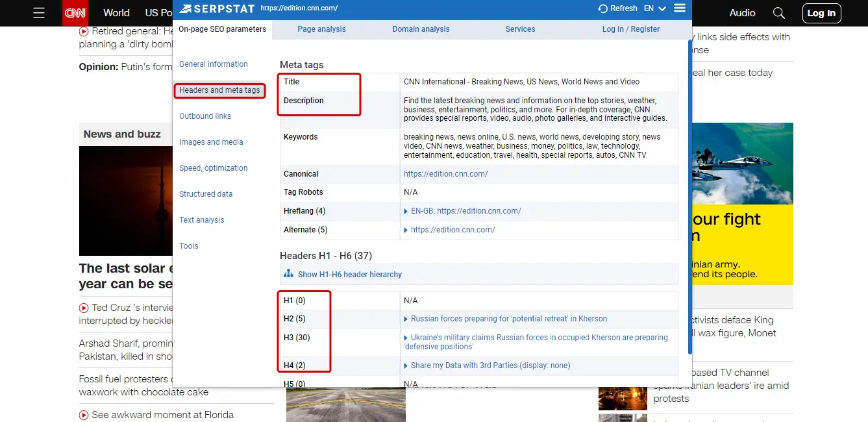Select Headers and meta tags section
868x422 pixels.
219,90
